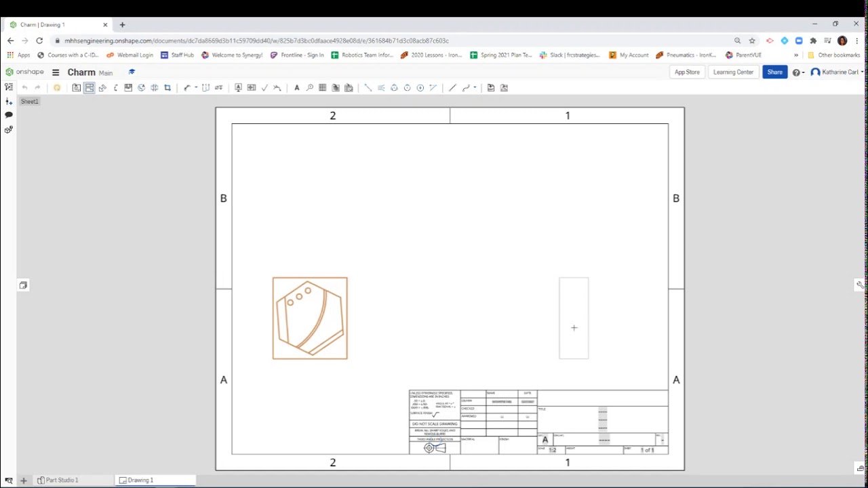
Task: Select the Charm | Drawing 1 browser tab
Action: (x=58, y=24)
